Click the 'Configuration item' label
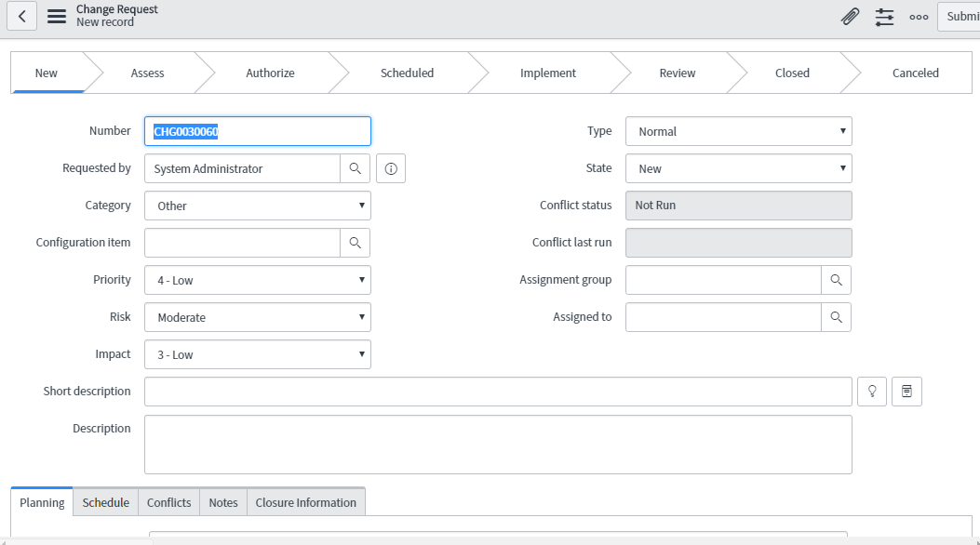The width and height of the screenshot is (980, 545). [x=83, y=242]
